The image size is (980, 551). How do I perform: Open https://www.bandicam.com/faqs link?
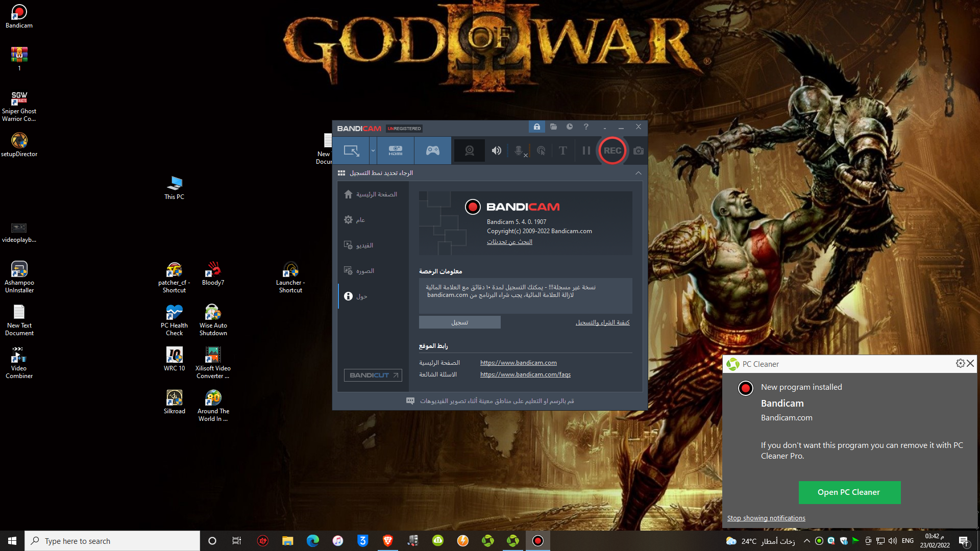pos(525,374)
